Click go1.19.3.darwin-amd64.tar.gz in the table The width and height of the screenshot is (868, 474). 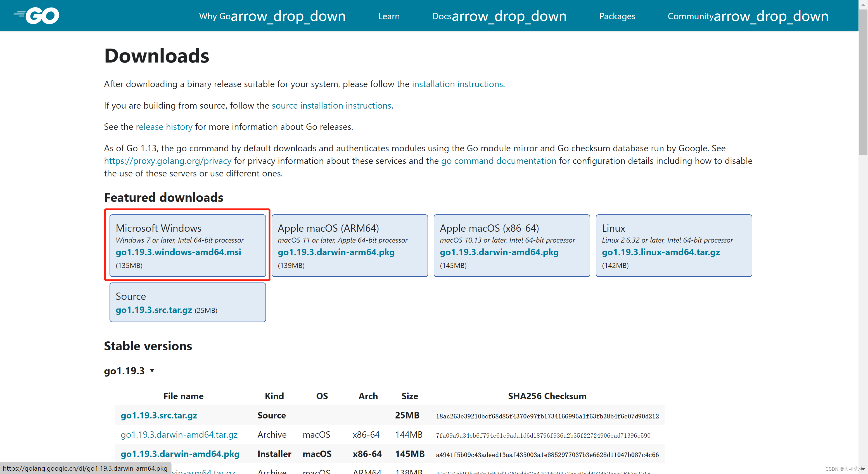179,435
